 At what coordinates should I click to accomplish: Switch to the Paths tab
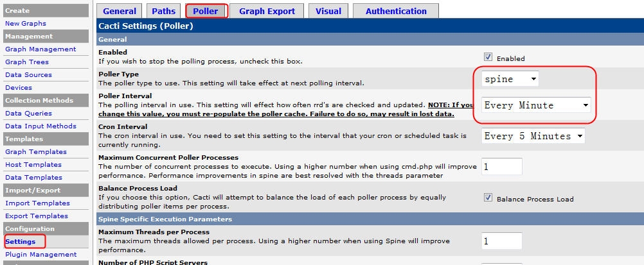[163, 11]
